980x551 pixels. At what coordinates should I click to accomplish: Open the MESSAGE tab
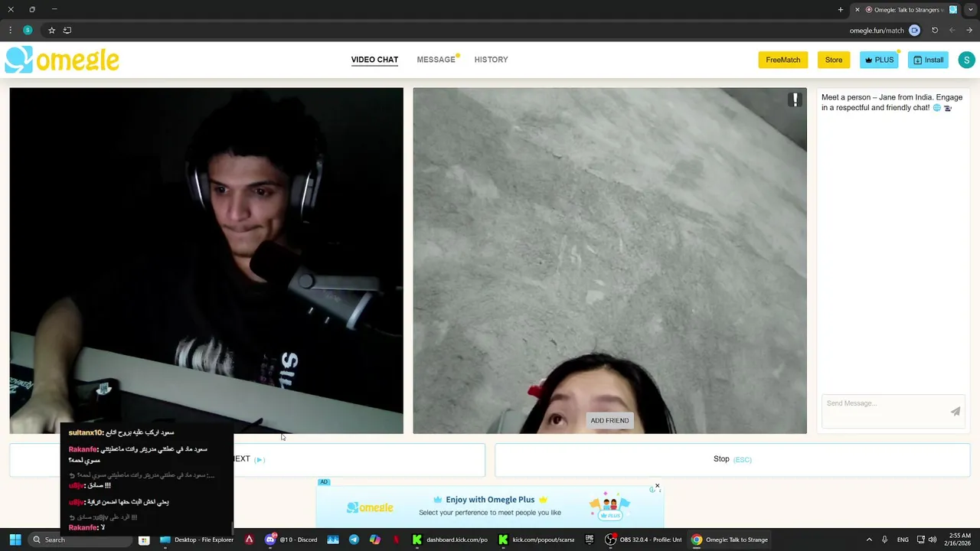(436, 60)
